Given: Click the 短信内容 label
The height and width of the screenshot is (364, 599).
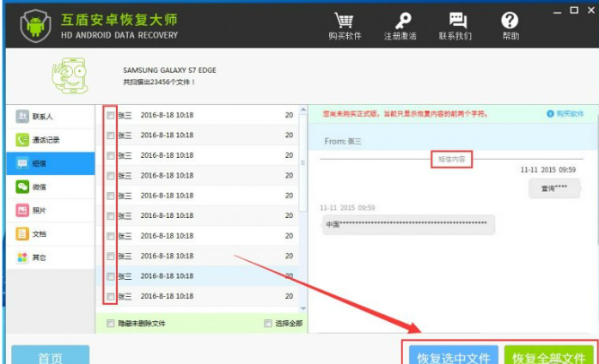Looking at the screenshot, I should pos(451,160).
